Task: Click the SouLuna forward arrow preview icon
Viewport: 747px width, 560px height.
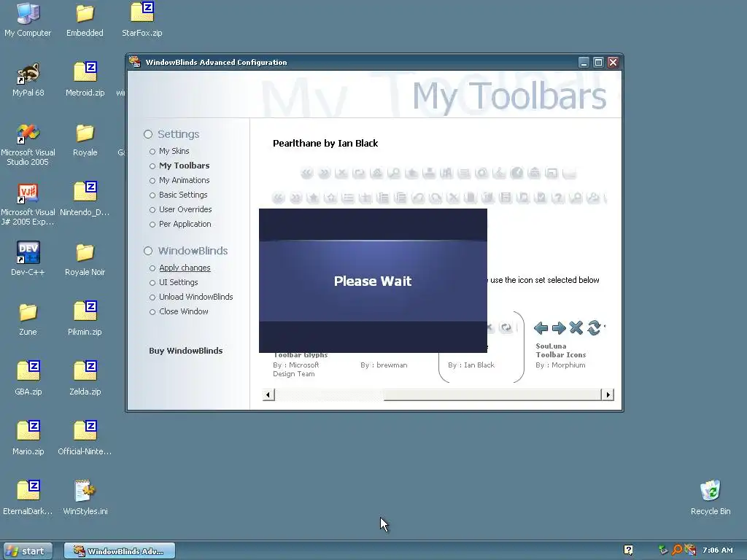Action: 558,327
